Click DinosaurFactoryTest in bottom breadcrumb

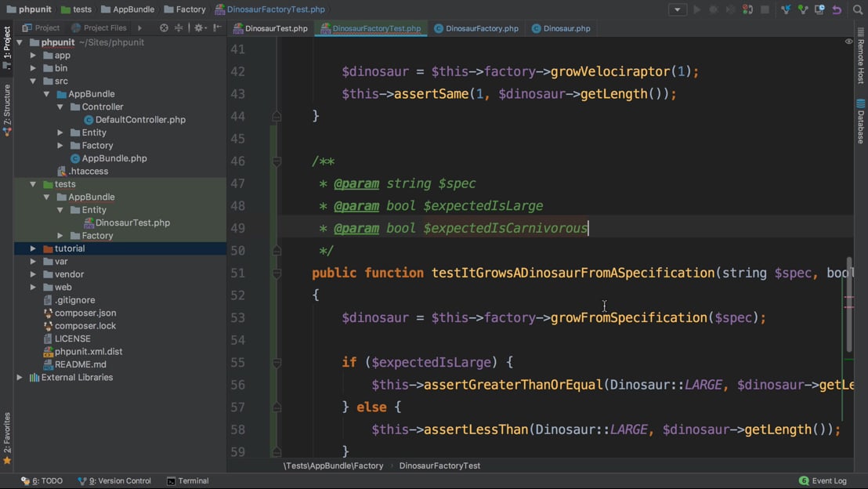(x=439, y=465)
